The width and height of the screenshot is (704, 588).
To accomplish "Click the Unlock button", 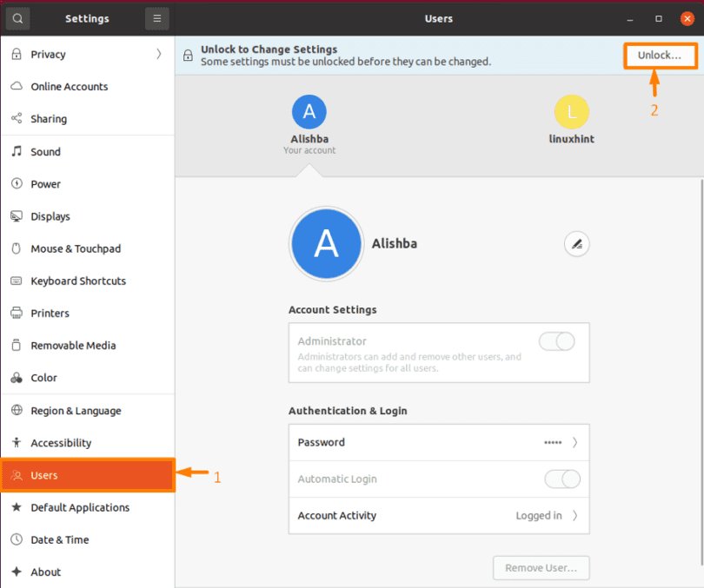I will pyautogui.click(x=660, y=55).
